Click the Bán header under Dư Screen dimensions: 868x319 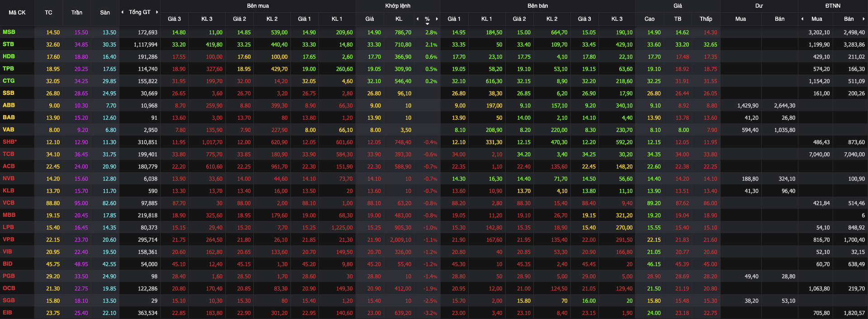(780, 19)
